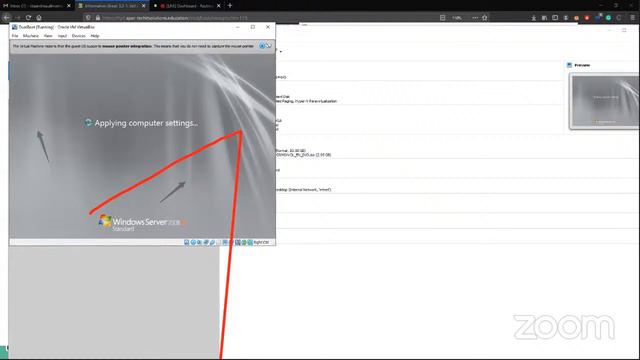The height and width of the screenshot is (360, 640).
Task: Click the optical disk icon in VM status bar
Action: pos(193,242)
